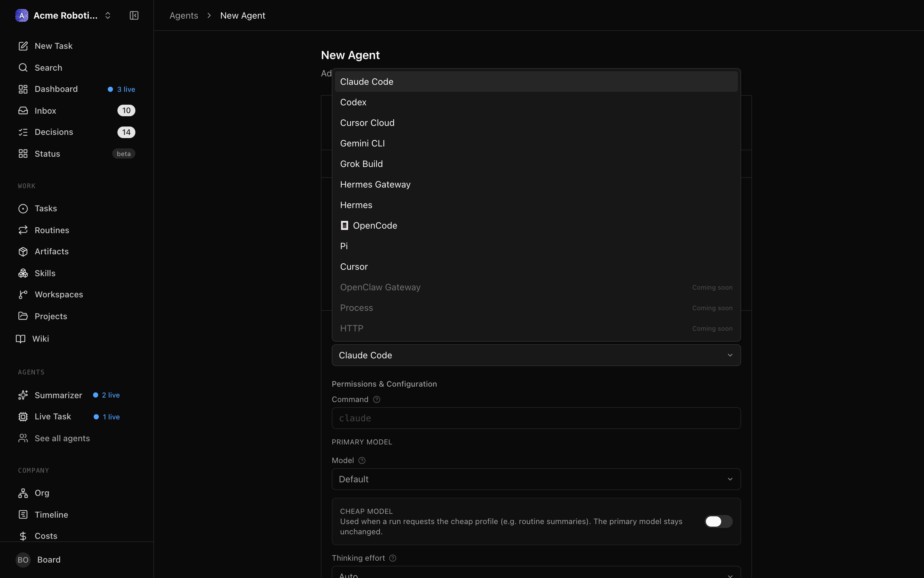This screenshot has width=924, height=578.
Task: Click the Summarizer 2 live indicator
Action: pyautogui.click(x=107, y=395)
